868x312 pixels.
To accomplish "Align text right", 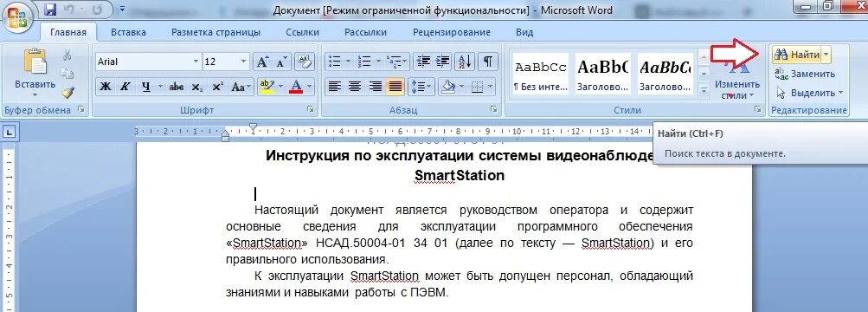I will click(x=376, y=87).
